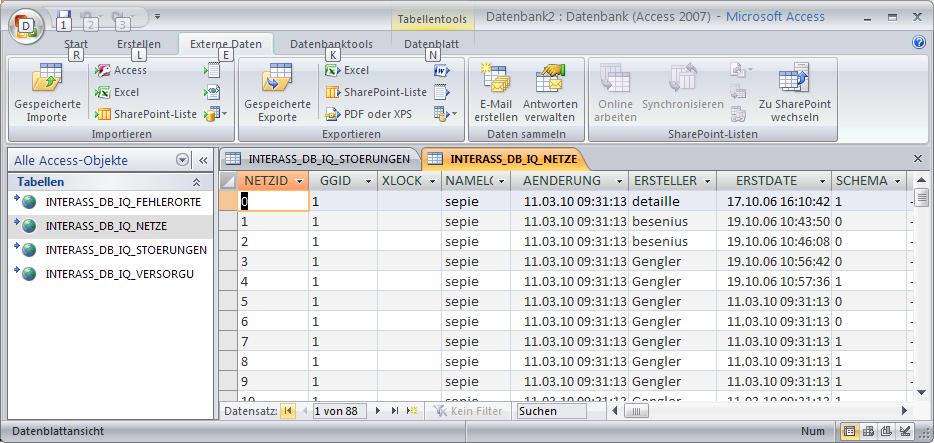Click 'detaille' cell in ERSTELLER column
934x443 pixels.
673,202
